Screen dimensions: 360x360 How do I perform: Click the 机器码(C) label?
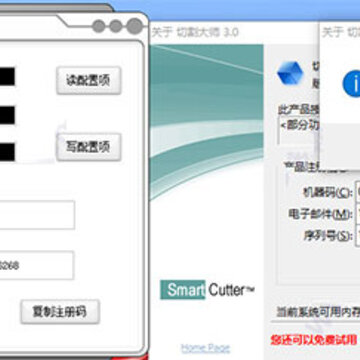[x=327, y=192]
